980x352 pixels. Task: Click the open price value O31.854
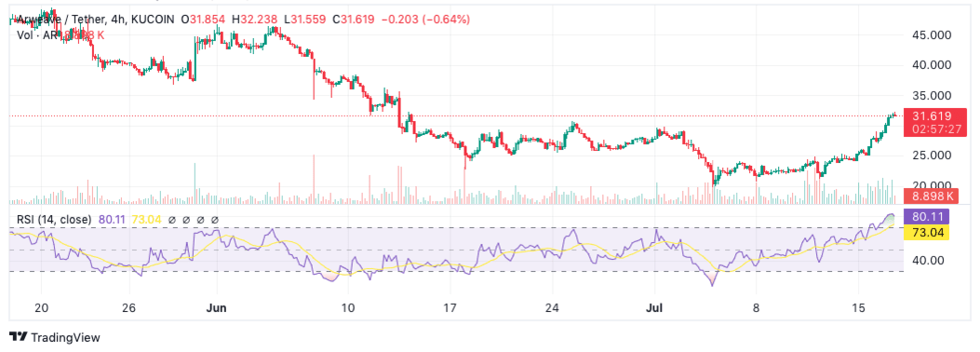(x=204, y=20)
